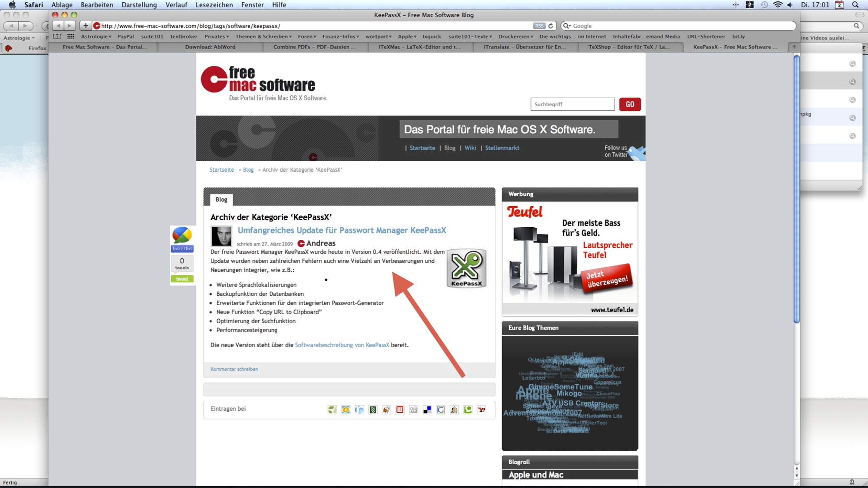Open the Ablage menu
Screen dimensions: 868x488
click(x=62, y=5)
